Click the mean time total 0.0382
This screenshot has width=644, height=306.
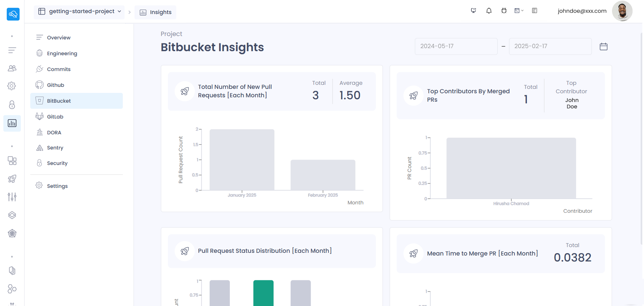(572, 258)
